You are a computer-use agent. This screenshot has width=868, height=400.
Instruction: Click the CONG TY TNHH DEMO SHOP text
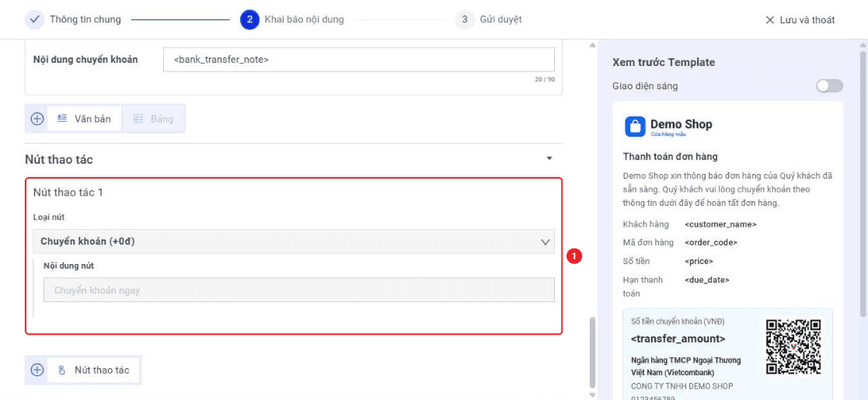682,385
